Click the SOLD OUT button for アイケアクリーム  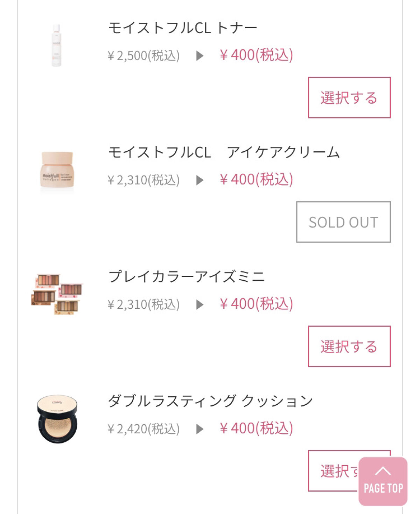(x=343, y=222)
